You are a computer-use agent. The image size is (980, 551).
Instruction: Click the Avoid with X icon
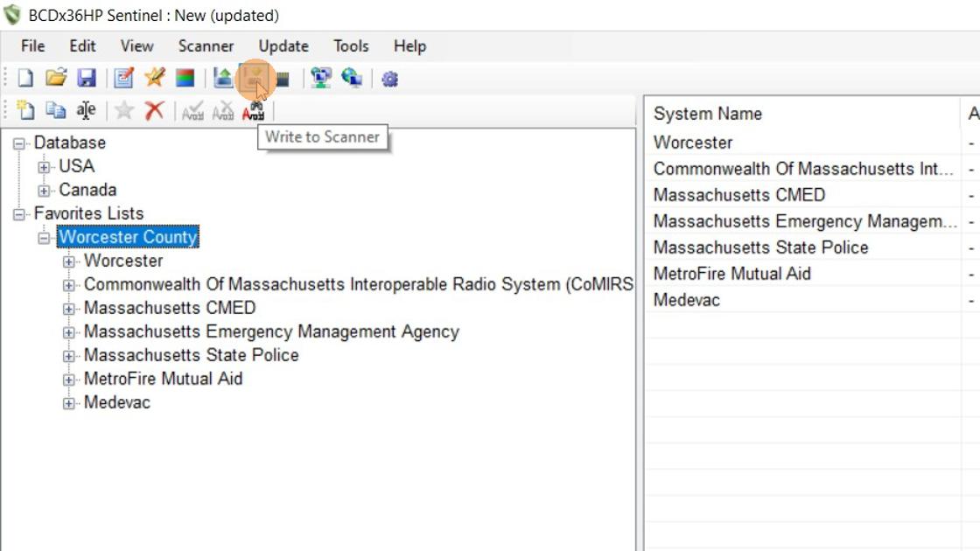(223, 110)
